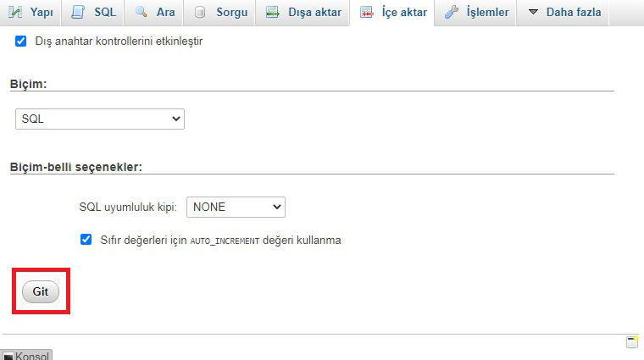Viewport: 644px width, 360px height.
Task: Open SQL uyumluluk kipi NONE dropdown
Action: pyautogui.click(x=236, y=207)
